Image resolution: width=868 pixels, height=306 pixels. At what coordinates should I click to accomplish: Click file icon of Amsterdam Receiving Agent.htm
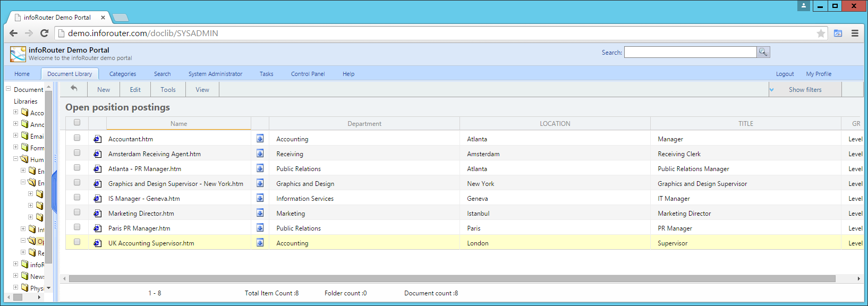tap(98, 154)
